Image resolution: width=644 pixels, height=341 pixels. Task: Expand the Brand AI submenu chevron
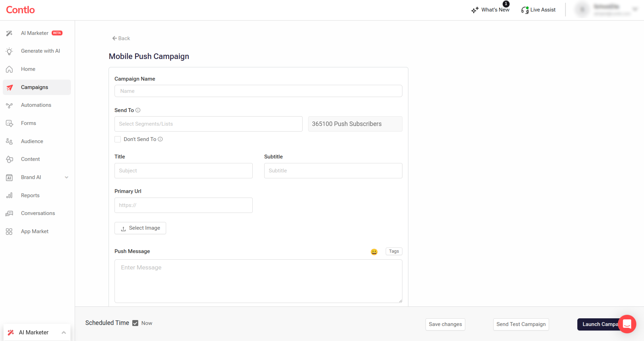(x=67, y=178)
